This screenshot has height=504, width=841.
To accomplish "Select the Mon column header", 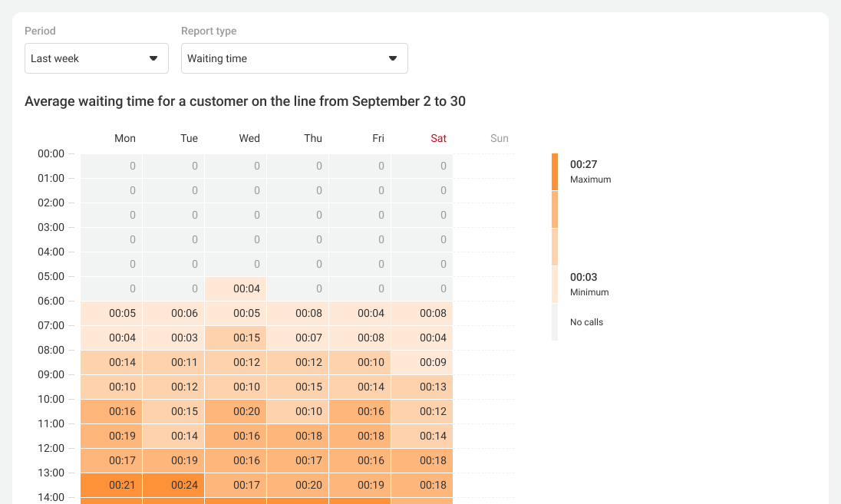I will [x=124, y=139].
